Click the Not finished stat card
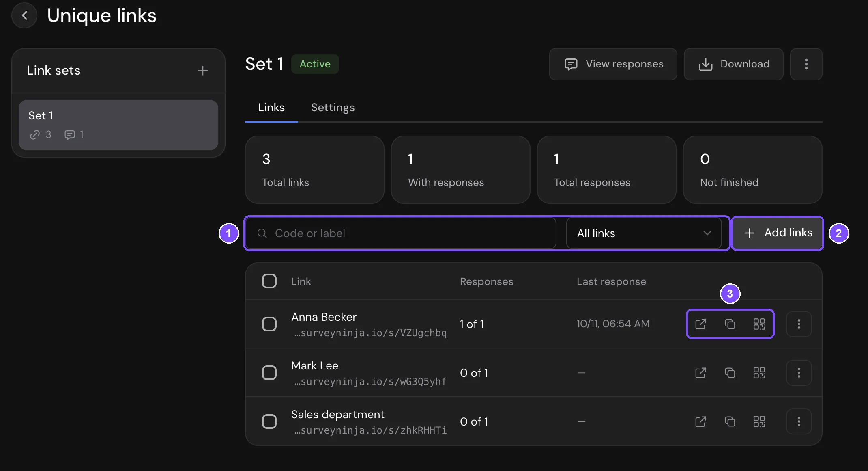The height and width of the screenshot is (471, 868). 752,170
